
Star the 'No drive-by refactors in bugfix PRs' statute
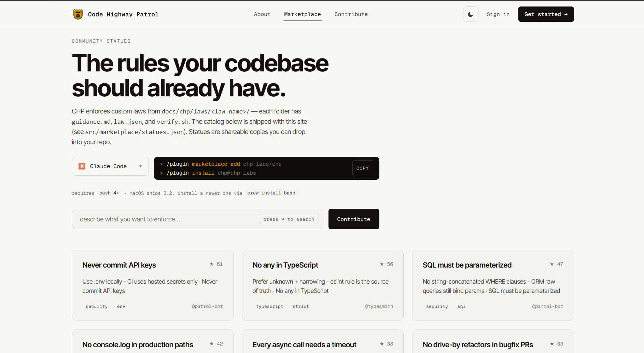(x=556, y=344)
